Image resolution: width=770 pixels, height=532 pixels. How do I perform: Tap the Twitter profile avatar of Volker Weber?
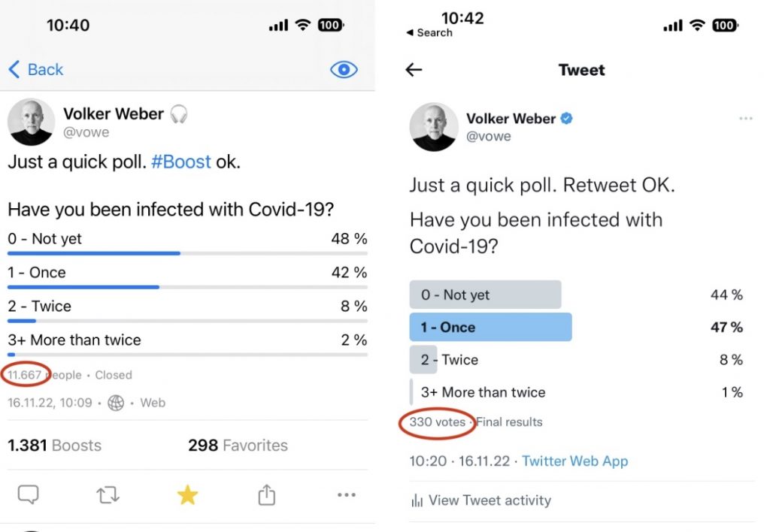(x=434, y=127)
